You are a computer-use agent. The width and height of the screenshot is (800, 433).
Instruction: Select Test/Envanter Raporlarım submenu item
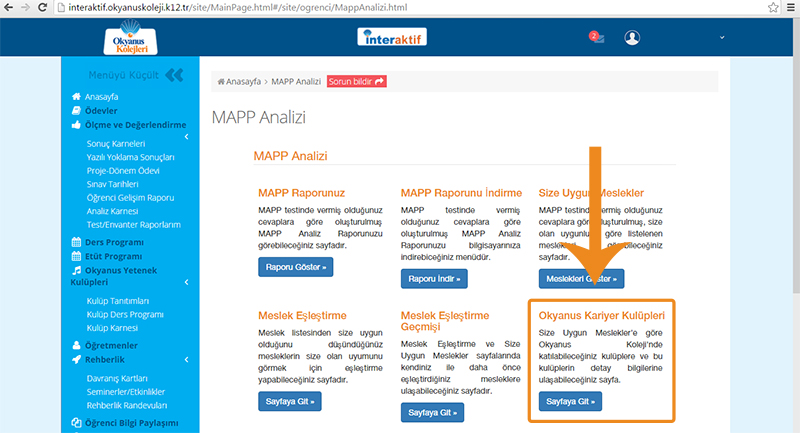click(134, 224)
